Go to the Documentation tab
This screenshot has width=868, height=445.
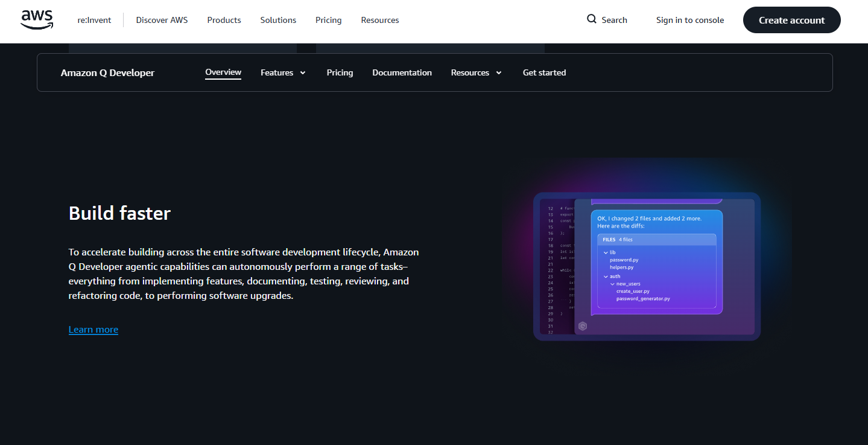coord(402,72)
